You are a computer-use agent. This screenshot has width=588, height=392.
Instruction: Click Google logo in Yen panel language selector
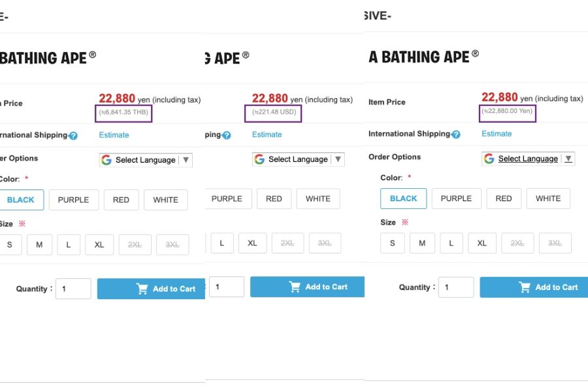tap(489, 158)
